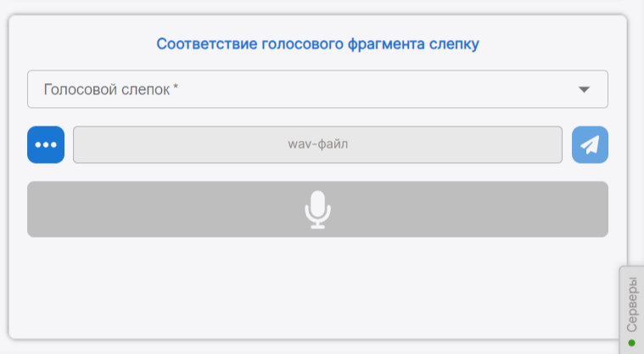Viewport: 644px width, 354px height.
Task: Open the Голосовой слепок combo box
Action: click(317, 89)
